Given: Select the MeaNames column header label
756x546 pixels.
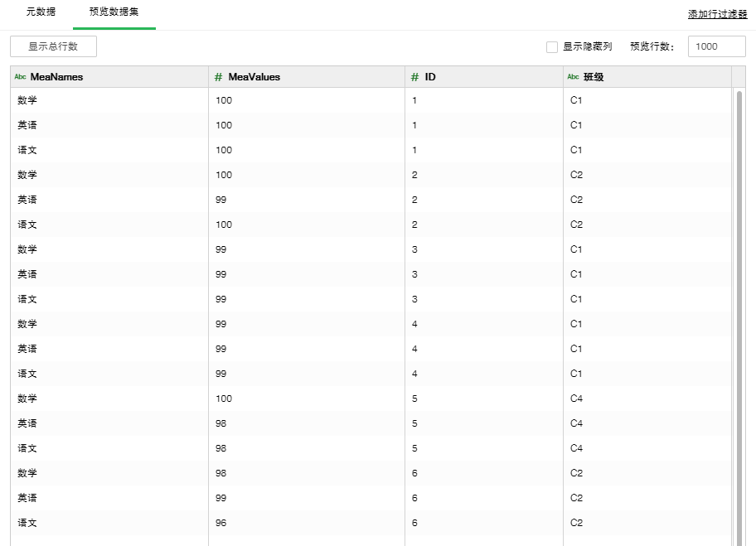Looking at the screenshot, I should pyautogui.click(x=56, y=77).
